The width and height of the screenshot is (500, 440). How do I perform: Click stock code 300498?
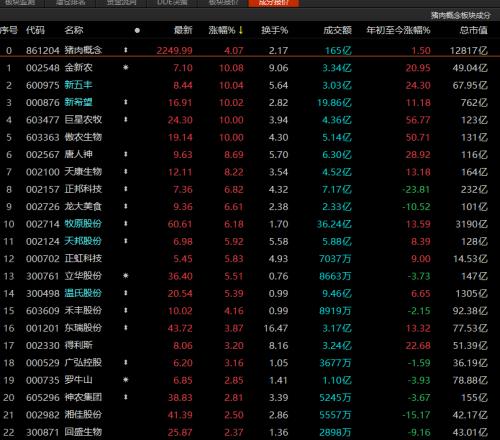click(43, 293)
